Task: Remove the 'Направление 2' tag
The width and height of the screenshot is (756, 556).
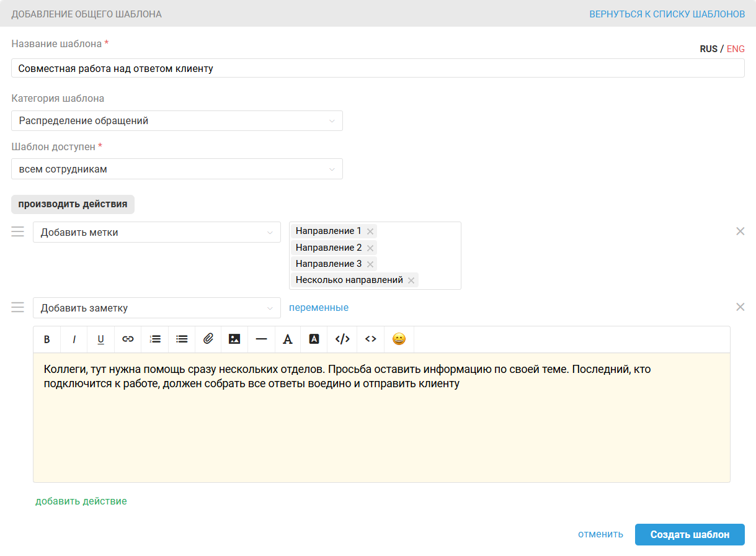Action: (370, 248)
